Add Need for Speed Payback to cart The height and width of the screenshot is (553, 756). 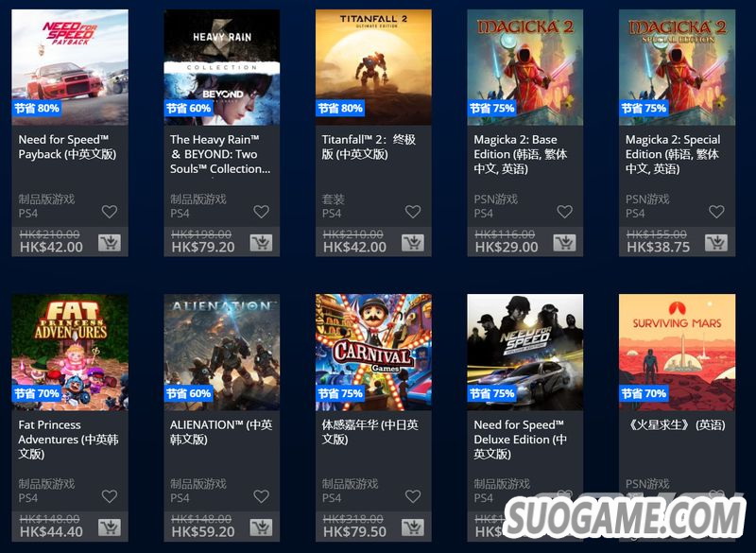tap(110, 243)
